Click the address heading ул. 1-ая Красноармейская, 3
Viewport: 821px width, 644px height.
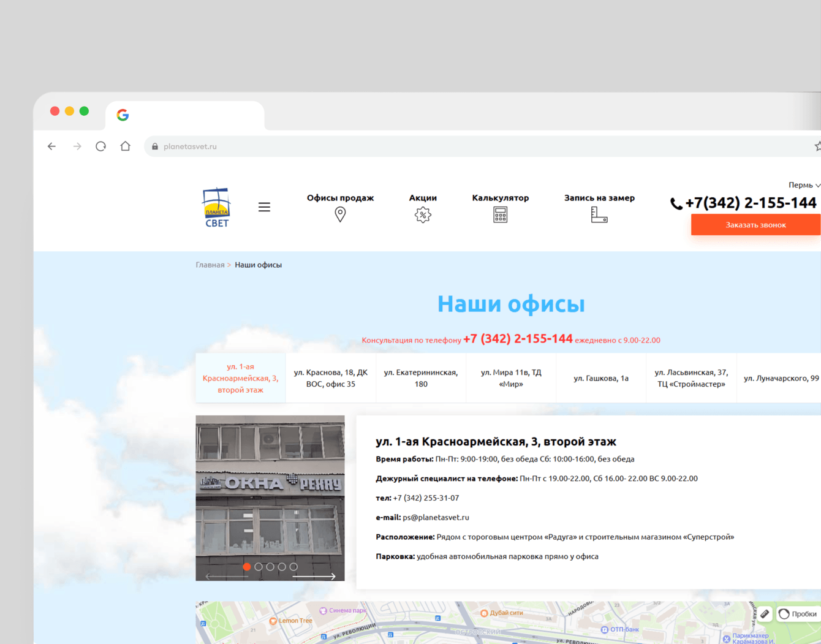(x=496, y=442)
